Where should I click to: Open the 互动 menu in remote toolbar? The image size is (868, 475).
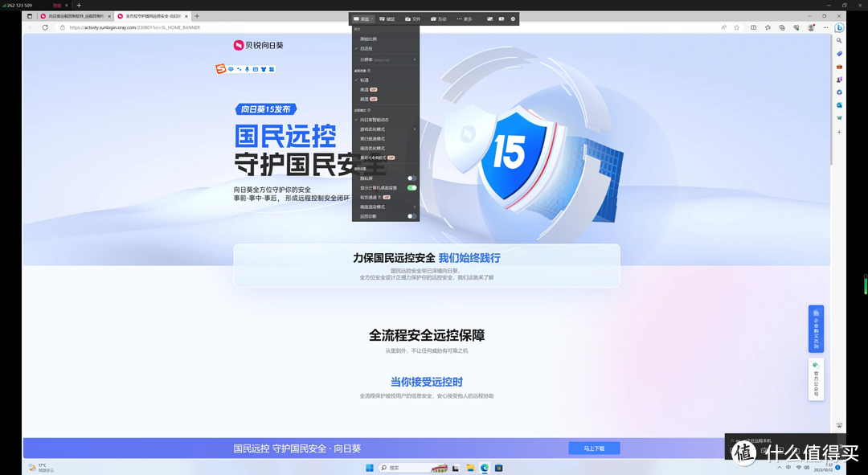point(439,18)
